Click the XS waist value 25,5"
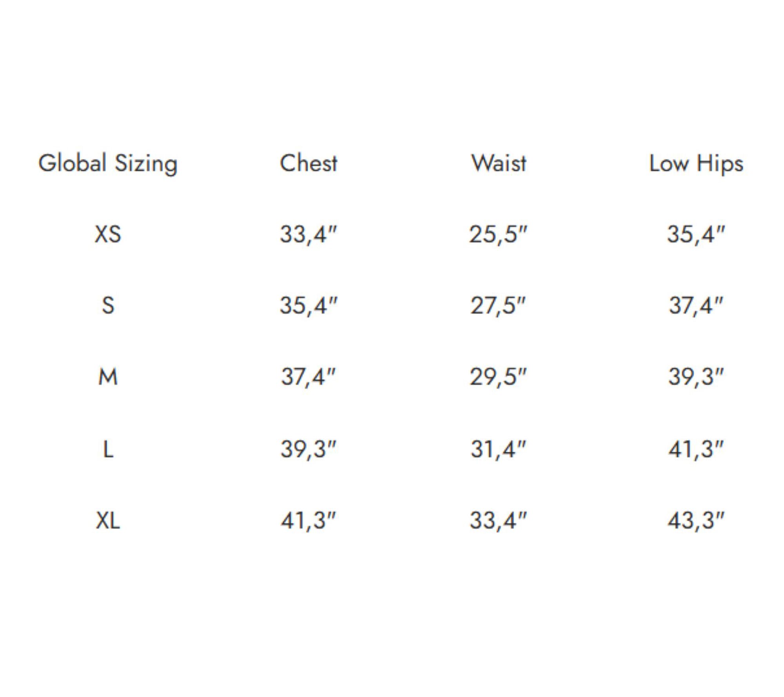784x697 pixels. (x=498, y=234)
